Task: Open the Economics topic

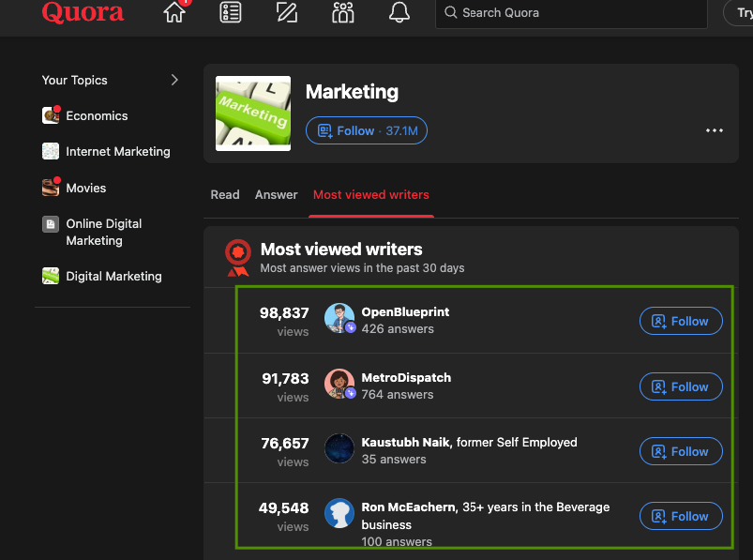Action: tap(97, 115)
